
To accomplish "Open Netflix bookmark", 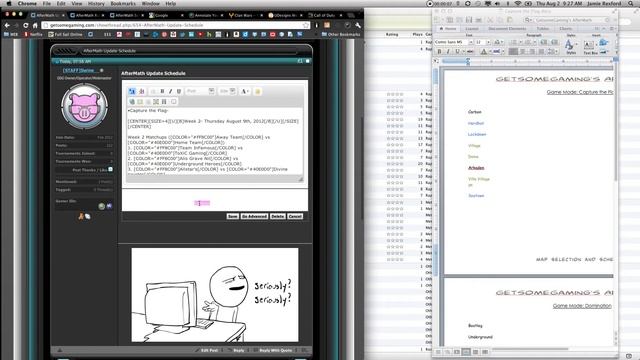I will 33,35.
